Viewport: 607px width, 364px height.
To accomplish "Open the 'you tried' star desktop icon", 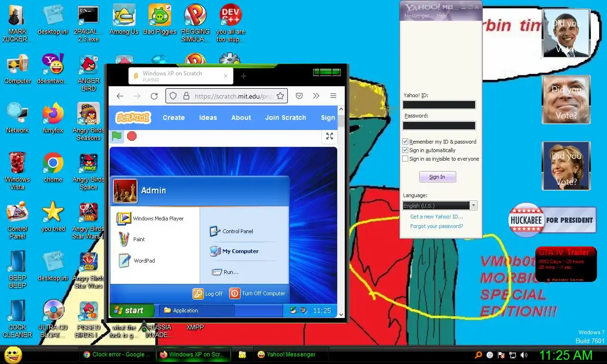I will click(53, 217).
